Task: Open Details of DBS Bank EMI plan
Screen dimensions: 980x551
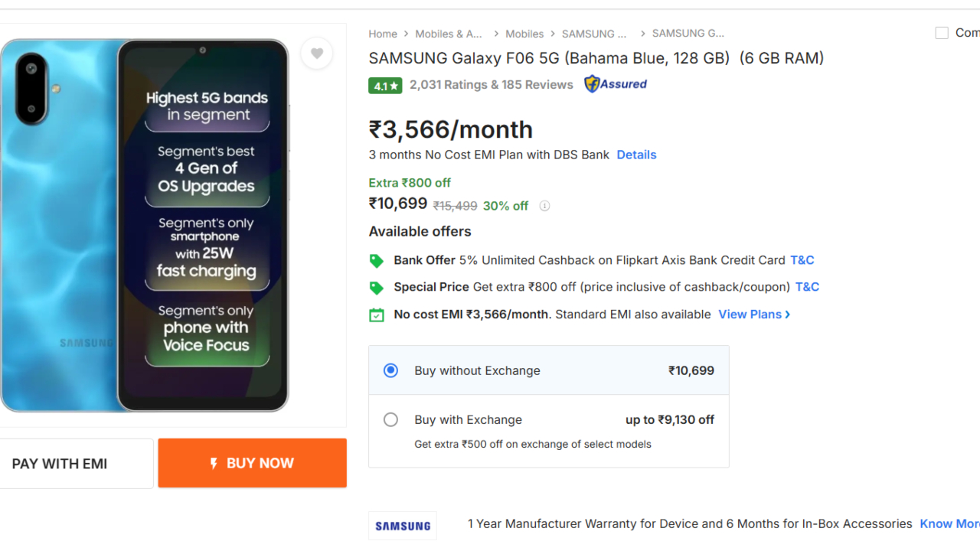Action: click(x=636, y=155)
